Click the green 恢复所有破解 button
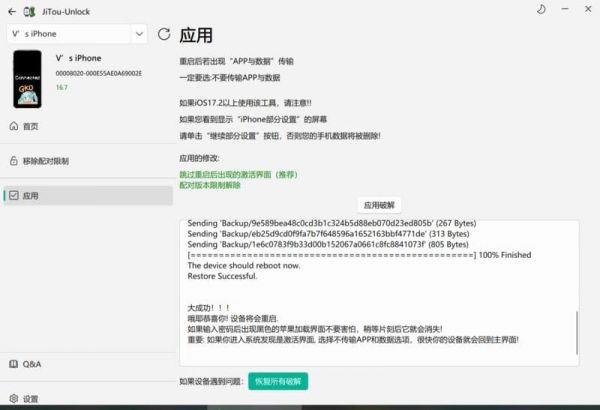 pyautogui.click(x=278, y=381)
